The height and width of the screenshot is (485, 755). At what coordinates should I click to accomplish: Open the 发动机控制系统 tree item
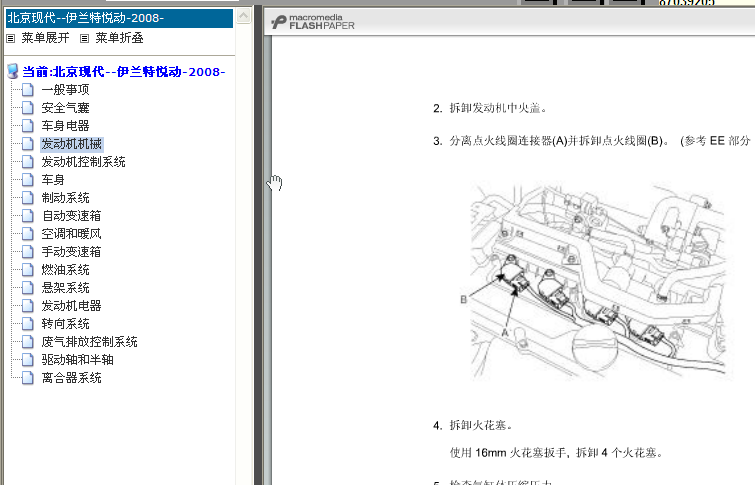83,162
